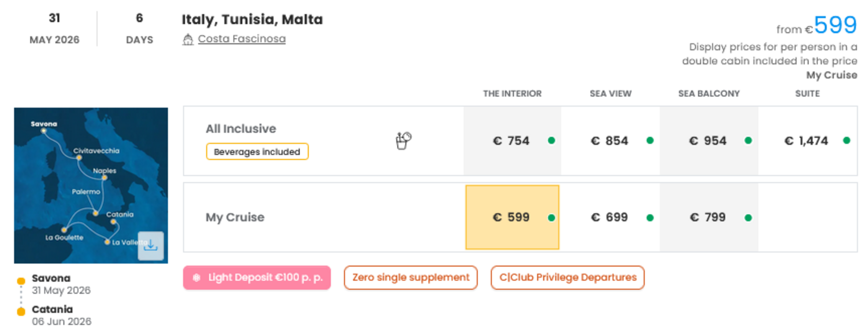
Task: Click the highlighted €599 interior price cell
Action: click(512, 217)
